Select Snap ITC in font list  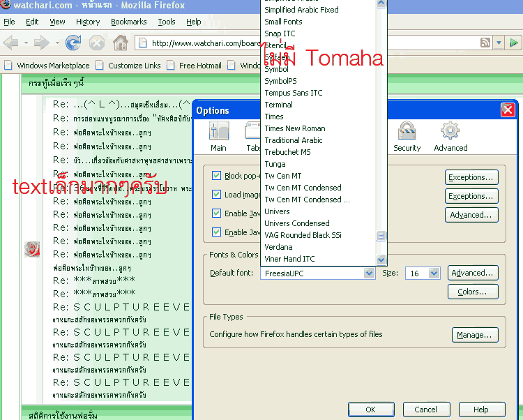[x=280, y=33]
